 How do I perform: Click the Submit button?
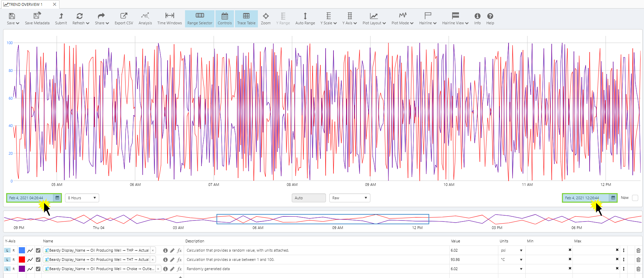pyautogui.click(x=61, y=18)
